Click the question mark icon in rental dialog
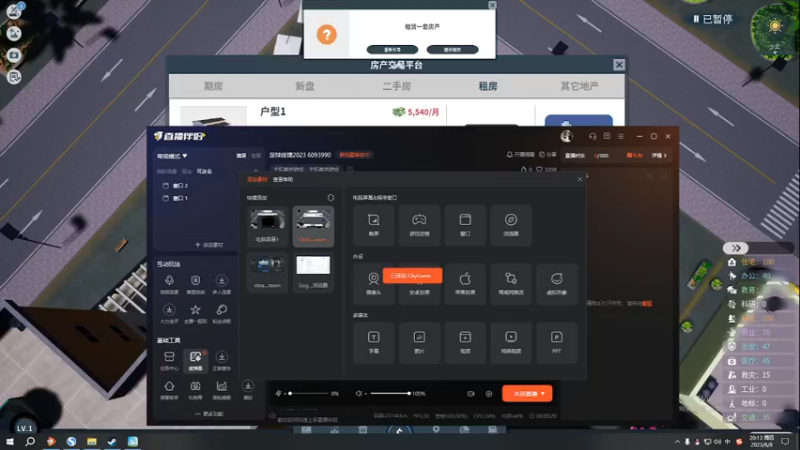The image size is (800, 450). 327,35
